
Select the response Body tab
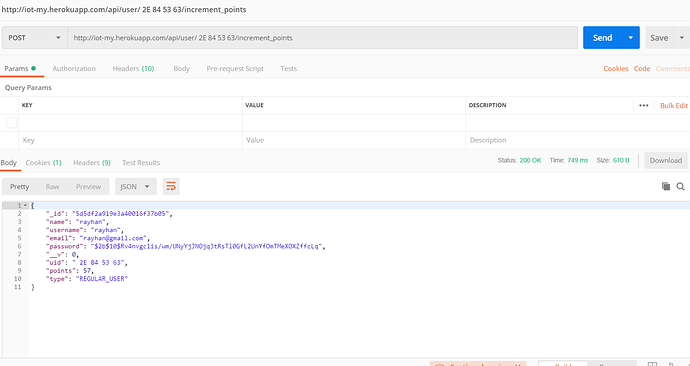(8, 163)
